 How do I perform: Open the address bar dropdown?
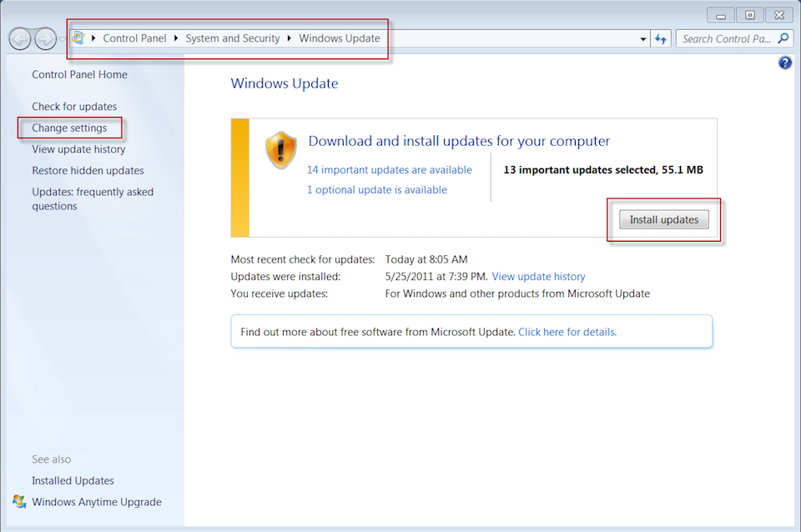coord(642,38)
